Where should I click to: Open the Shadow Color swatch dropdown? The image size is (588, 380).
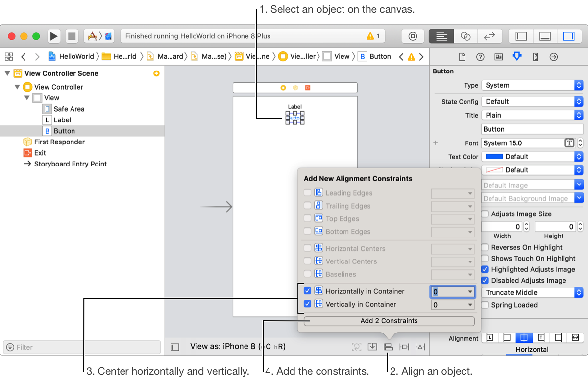pyautogui.click(x=532, y=170)
